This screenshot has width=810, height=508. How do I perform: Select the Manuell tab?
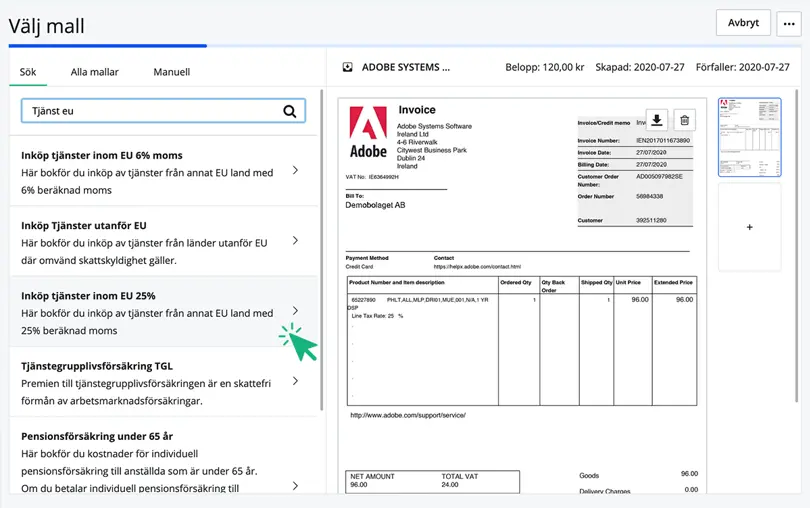(172, 72)
